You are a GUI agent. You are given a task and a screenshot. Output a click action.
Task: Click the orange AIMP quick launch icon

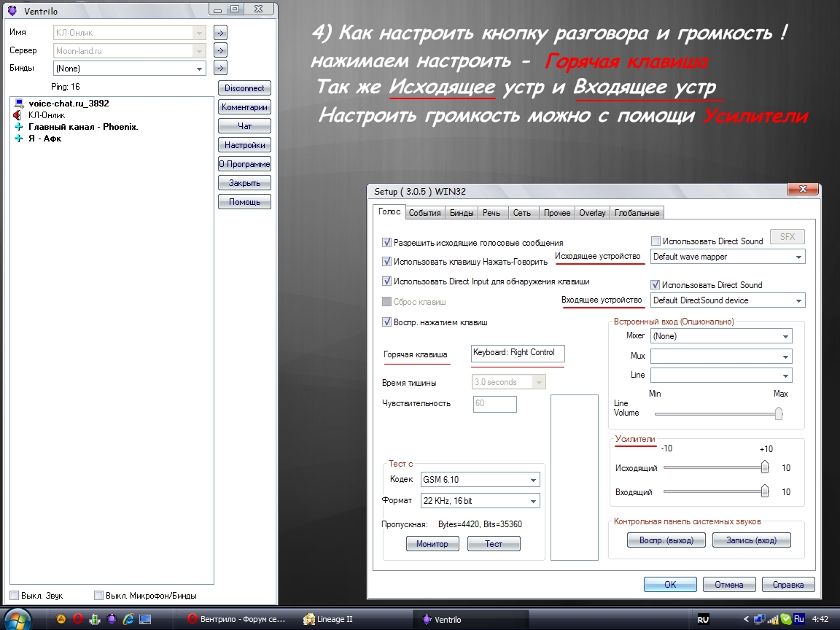click(x=61, y=619)
